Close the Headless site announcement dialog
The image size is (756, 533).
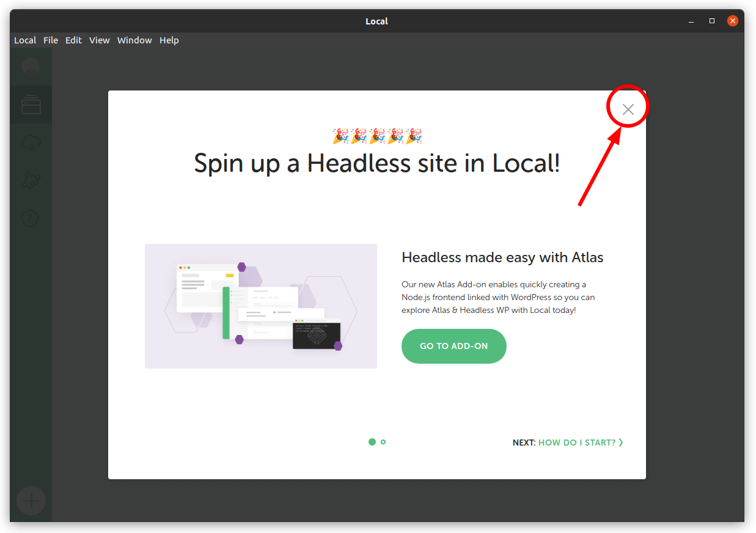628,109
